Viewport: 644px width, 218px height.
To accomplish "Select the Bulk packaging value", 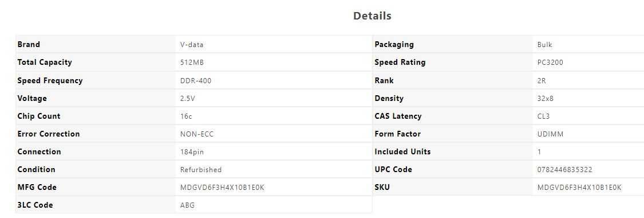I will tap(544, 45).
